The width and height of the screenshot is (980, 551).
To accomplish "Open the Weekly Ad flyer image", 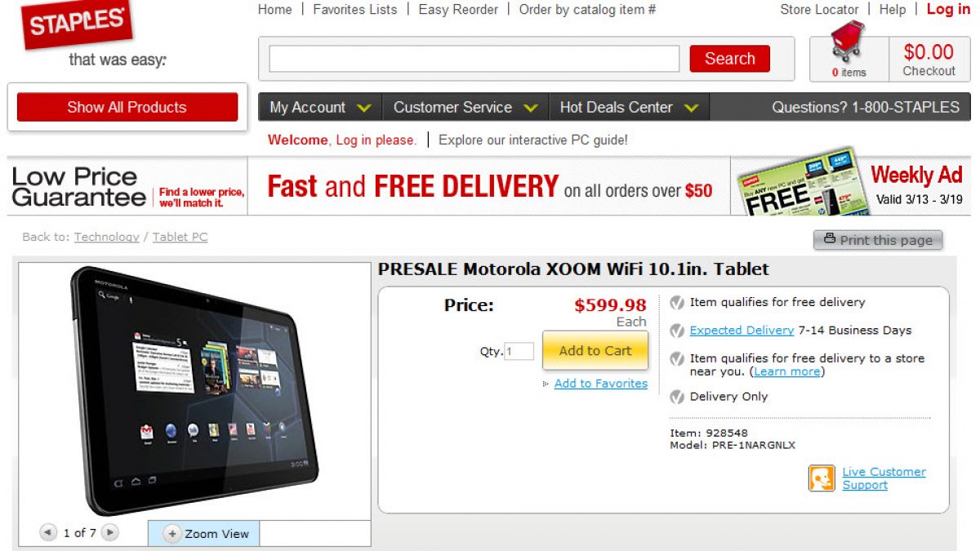I will pos(799,184).
